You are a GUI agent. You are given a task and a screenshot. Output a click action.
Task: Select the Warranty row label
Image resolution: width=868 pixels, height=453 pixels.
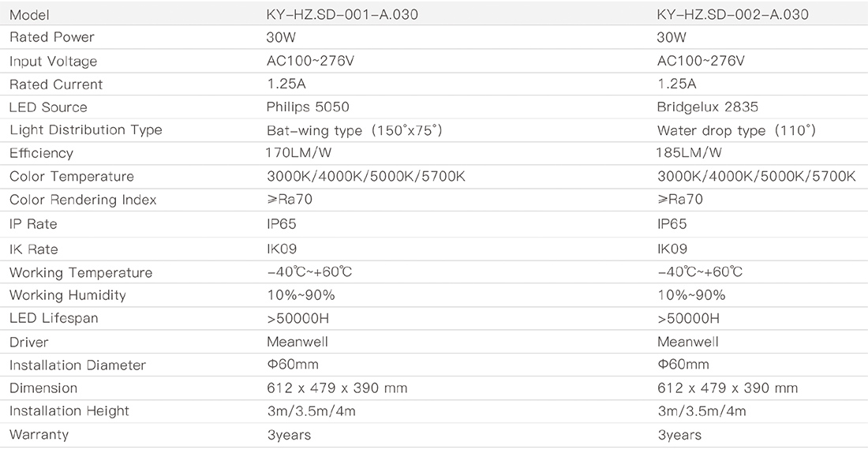tap(39, 434)
